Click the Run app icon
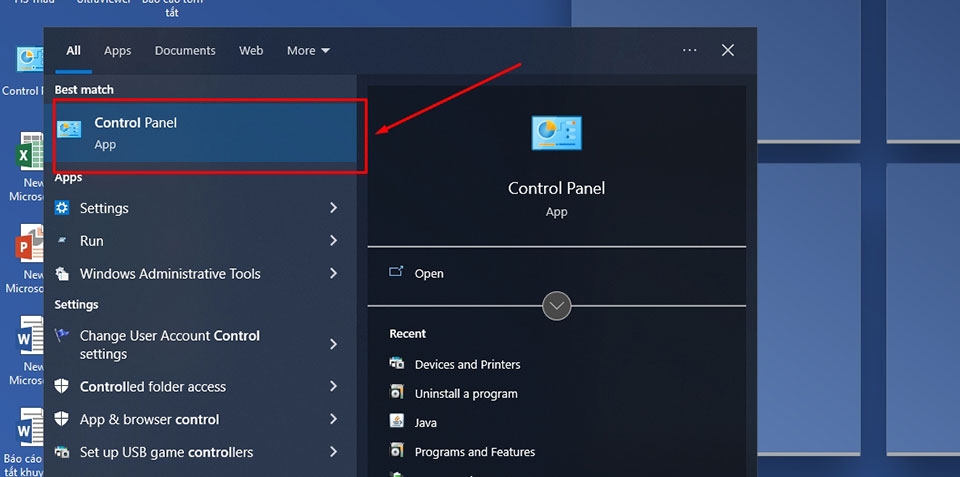 click(62, 241)
